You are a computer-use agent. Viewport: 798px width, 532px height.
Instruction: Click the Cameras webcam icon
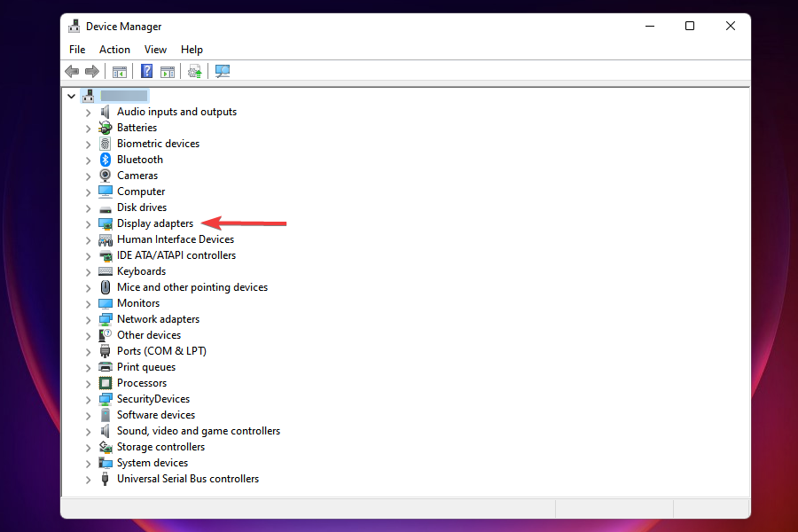pyautogui.click(x=106, y=176)
